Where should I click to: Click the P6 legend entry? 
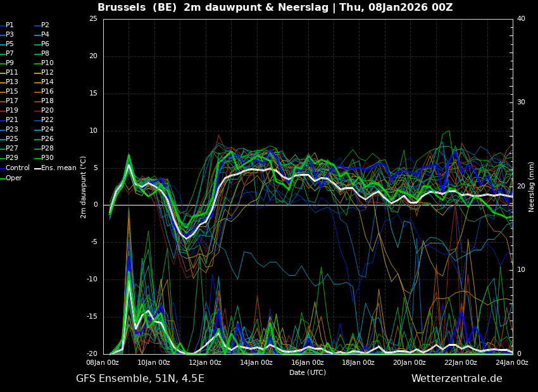pyautogui.click(x=42, y=44)
